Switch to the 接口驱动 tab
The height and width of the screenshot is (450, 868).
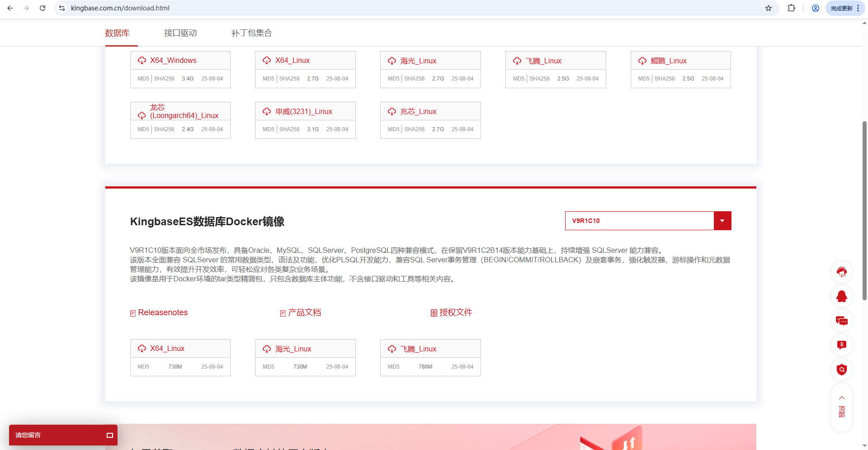(180, 33)
